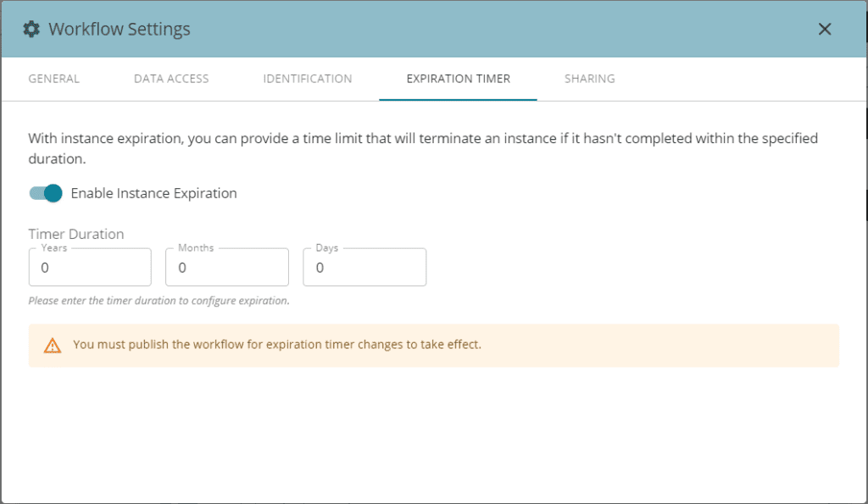Viewport: 868px width, 504px height.
Task: Click the Enable Instance Expiration label text
Action: [x=153, y=193]
